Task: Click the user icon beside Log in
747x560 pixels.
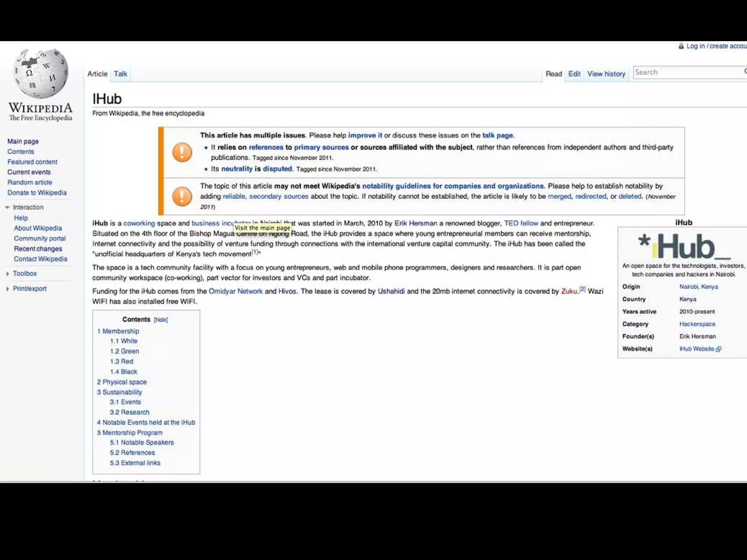Action: pos(681,46)
